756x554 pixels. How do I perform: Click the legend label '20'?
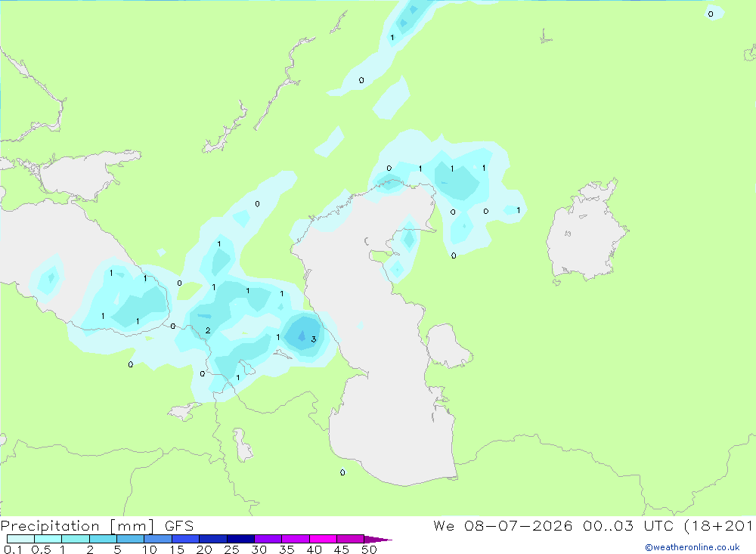point(204,549)
